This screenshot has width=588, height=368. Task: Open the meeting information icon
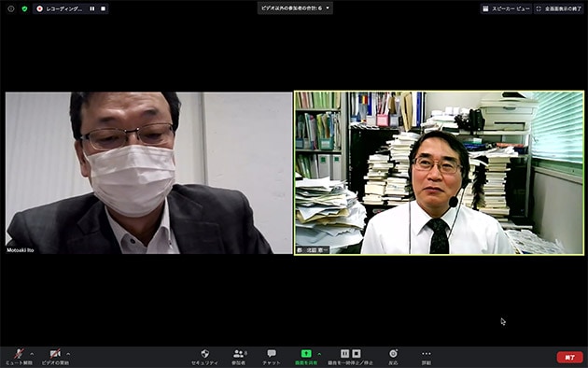point(11,8)
